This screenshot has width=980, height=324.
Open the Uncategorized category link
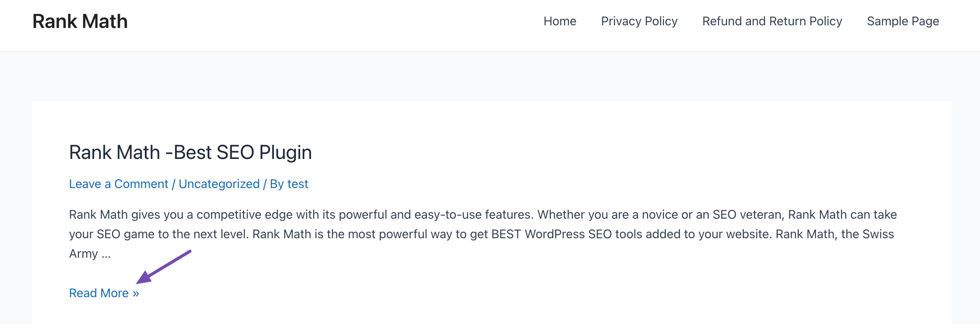pyautogui.click(x=219, y=184)
